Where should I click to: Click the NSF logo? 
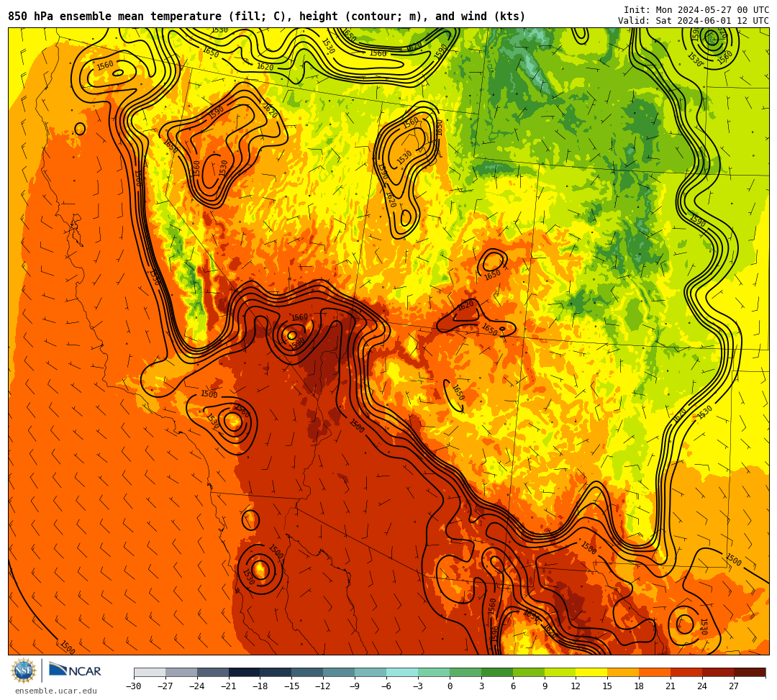(24, 671)
